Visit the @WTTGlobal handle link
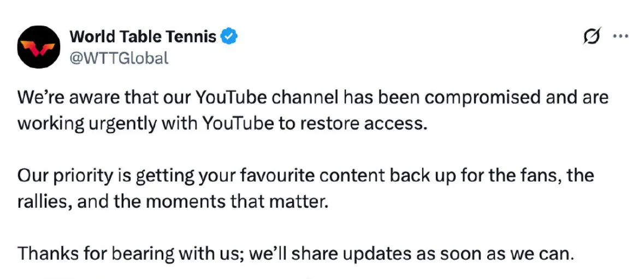This screenshot has width=644, height=279. click(x=119, y=58)
